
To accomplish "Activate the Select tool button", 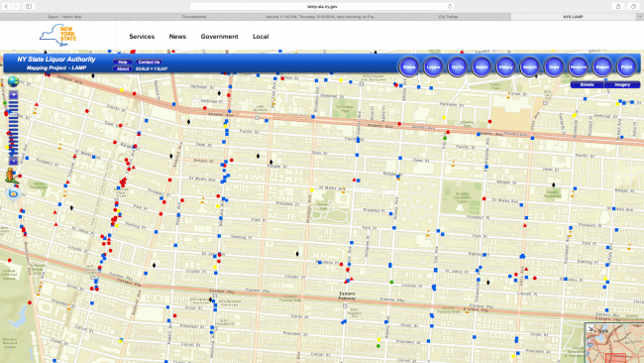I will point(482,67).
